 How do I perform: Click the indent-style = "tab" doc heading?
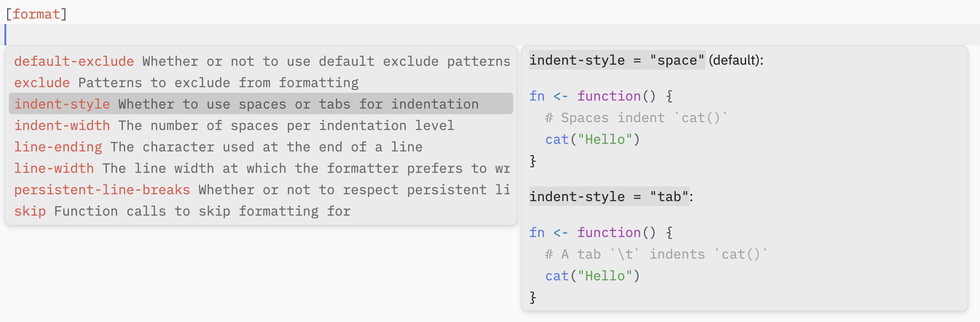608,197
